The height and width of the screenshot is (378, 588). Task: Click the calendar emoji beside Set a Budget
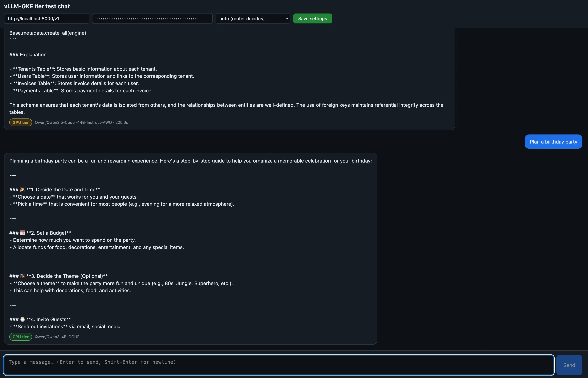23,233
